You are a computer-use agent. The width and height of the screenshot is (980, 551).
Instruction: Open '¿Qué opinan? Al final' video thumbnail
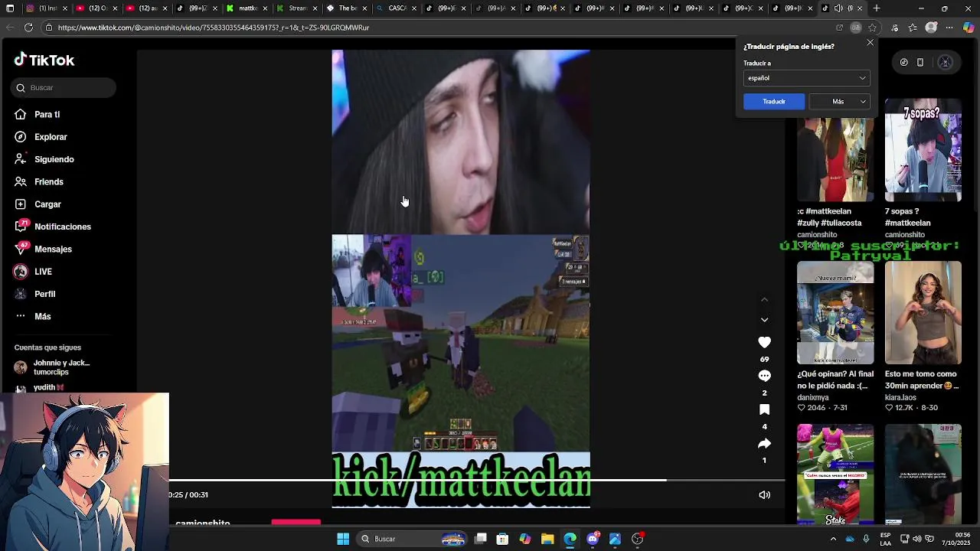point(835,312)
